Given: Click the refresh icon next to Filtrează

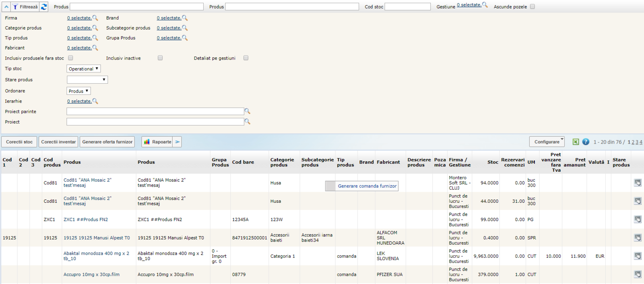Looking at the screenshot, I should [x=44, y=7].
